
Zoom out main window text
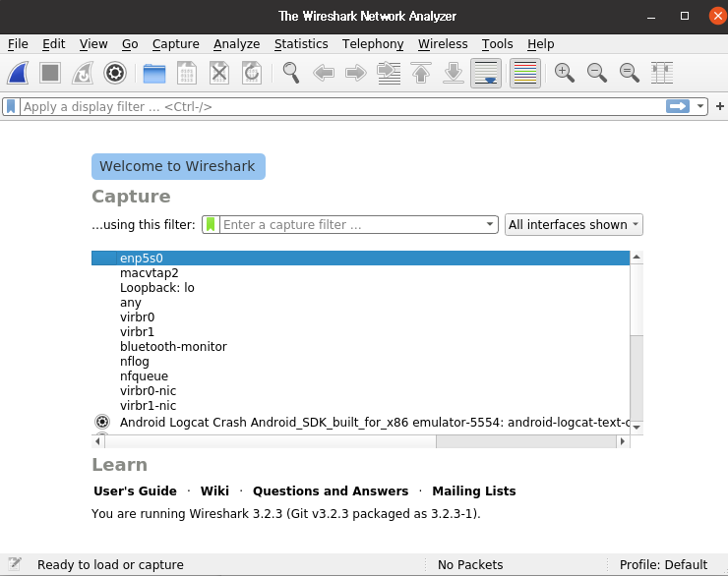pos(597,73)
